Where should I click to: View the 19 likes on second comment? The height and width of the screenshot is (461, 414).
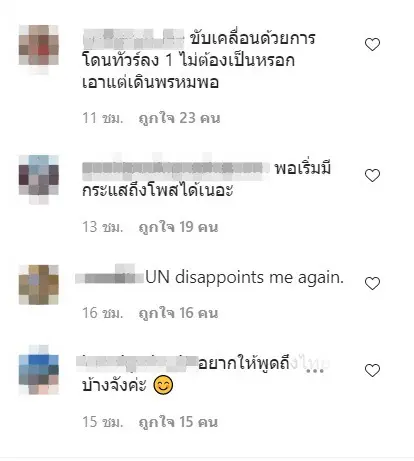[178, 227]
